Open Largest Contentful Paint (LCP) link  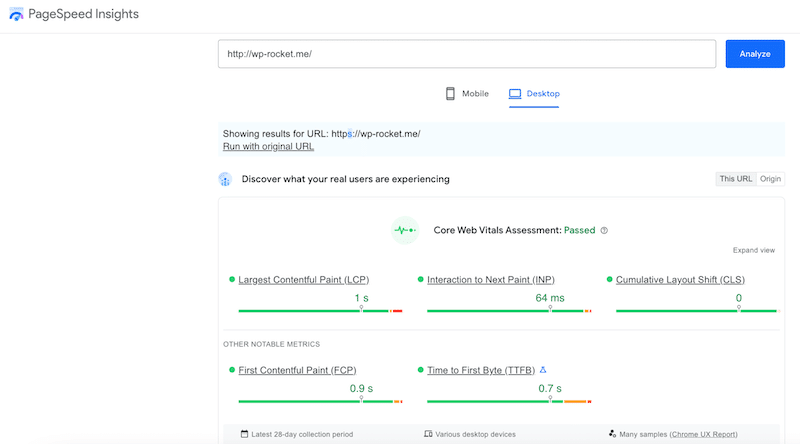tap(304, 280)
